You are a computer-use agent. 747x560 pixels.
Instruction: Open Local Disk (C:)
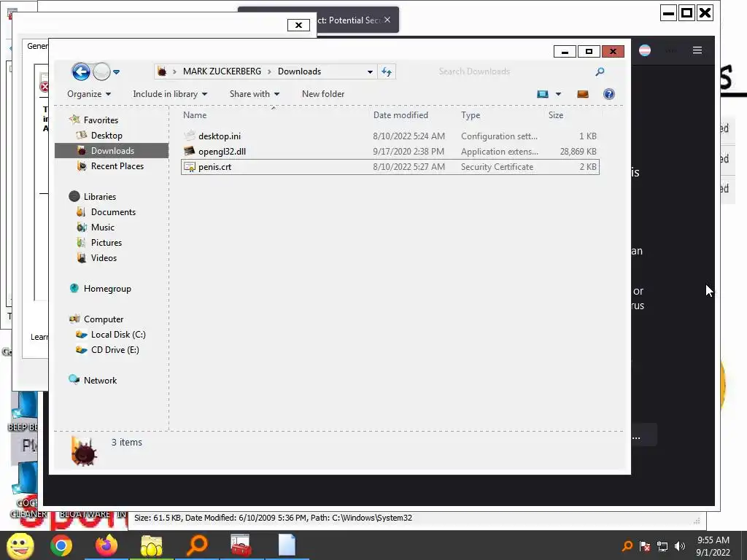tap(118, 334)
